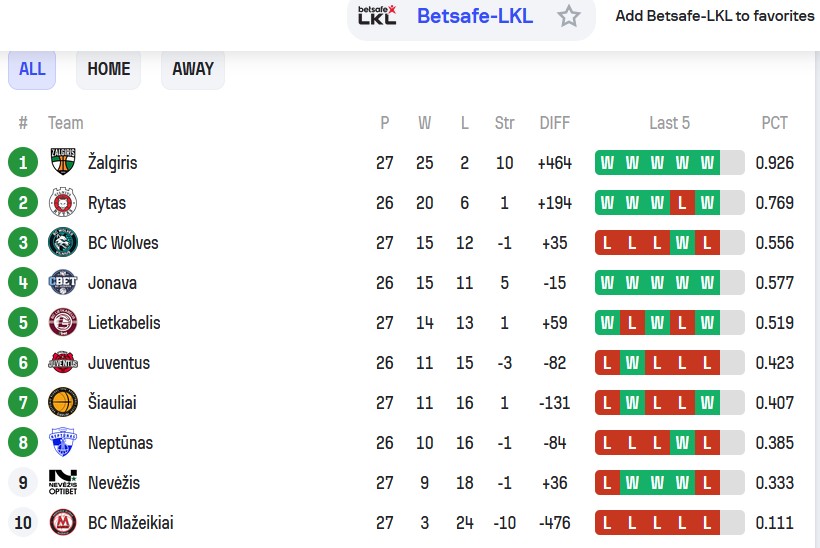Click the Šiauliai team logo
The image size is (820, 548).
[x=63, y=402]
